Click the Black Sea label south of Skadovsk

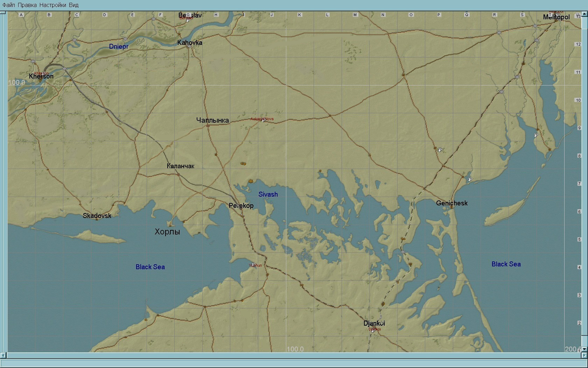[150, 267]
